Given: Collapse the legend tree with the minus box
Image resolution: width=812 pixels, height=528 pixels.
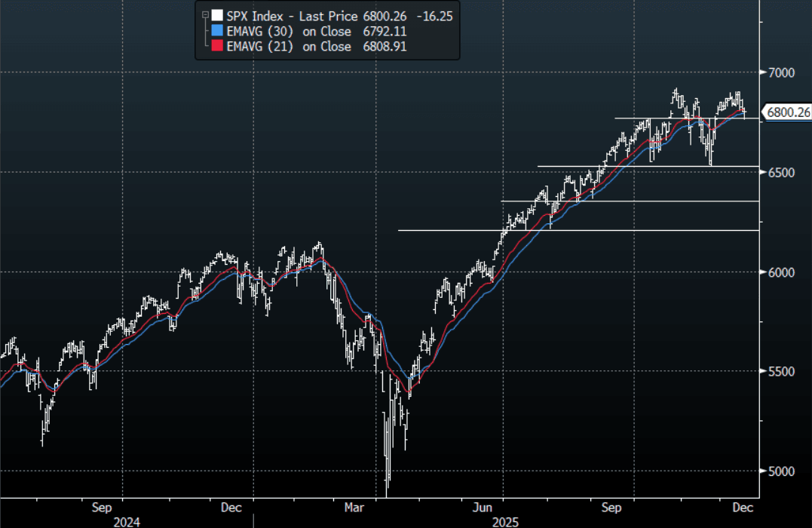Looking at the screenshot, I should 204,15.
